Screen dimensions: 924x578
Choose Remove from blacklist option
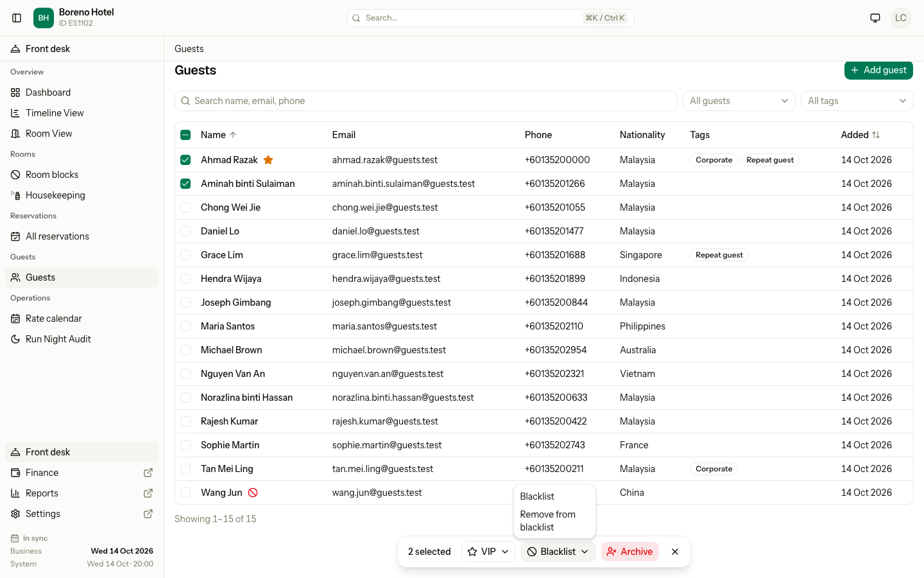pos(554,521)
